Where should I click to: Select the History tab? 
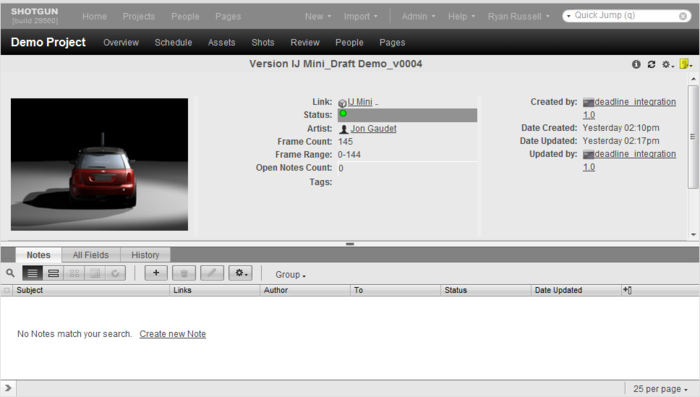tap(145, 255)
